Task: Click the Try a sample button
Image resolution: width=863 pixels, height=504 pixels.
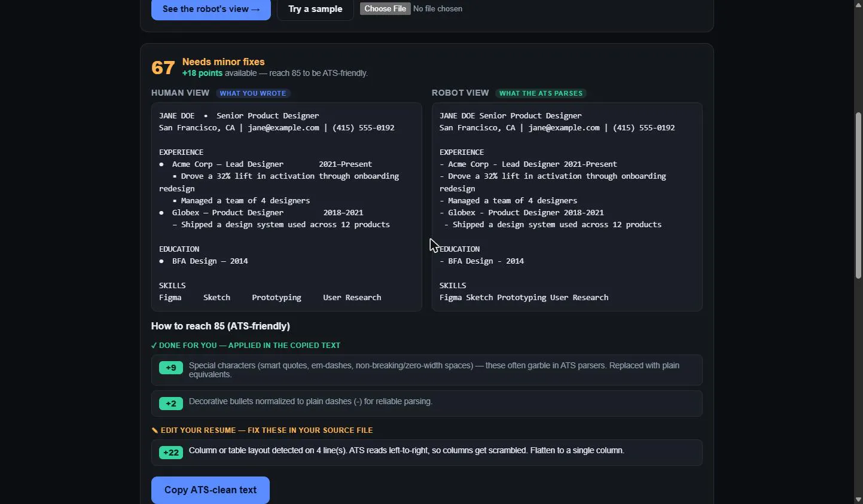Action: click(x=315, y=9)
